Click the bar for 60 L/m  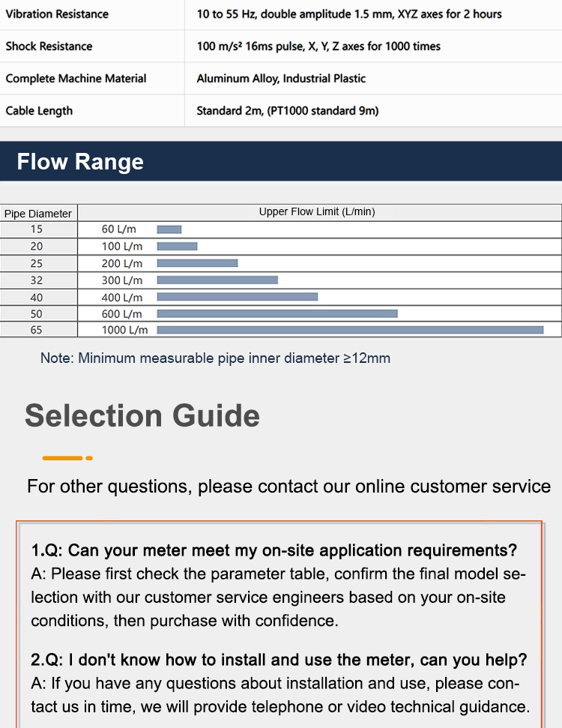[x=169, y=229]
